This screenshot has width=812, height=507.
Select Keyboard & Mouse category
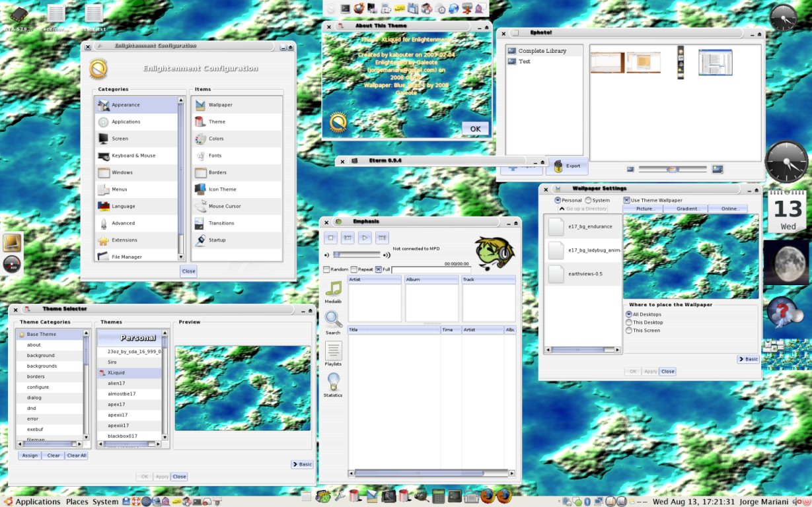(x=137, y=156)
